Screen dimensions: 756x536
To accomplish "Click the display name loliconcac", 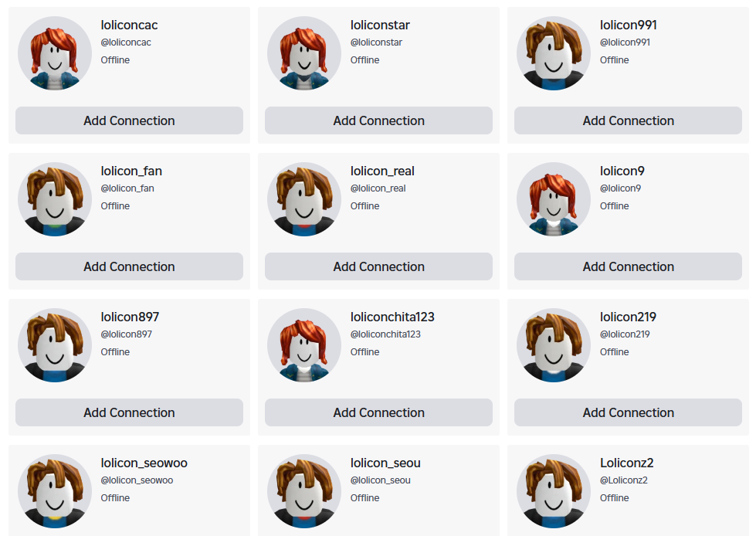I will pyautogui.click(x=129, y=25).
